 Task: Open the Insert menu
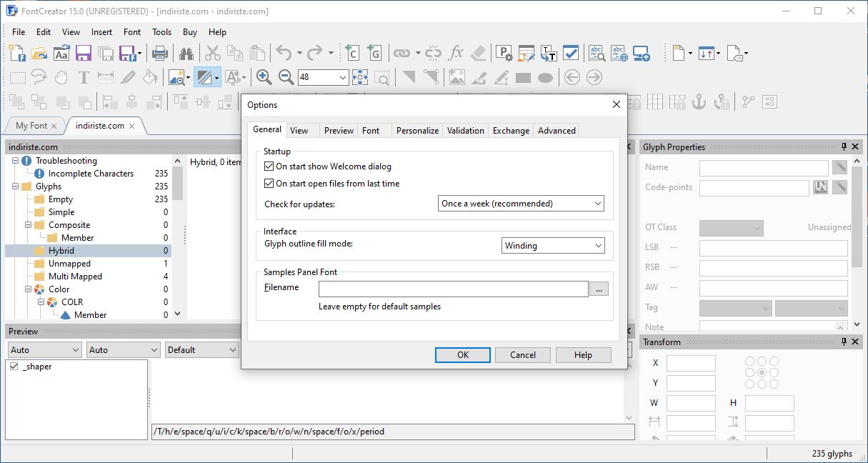click(x=101, y=32)
